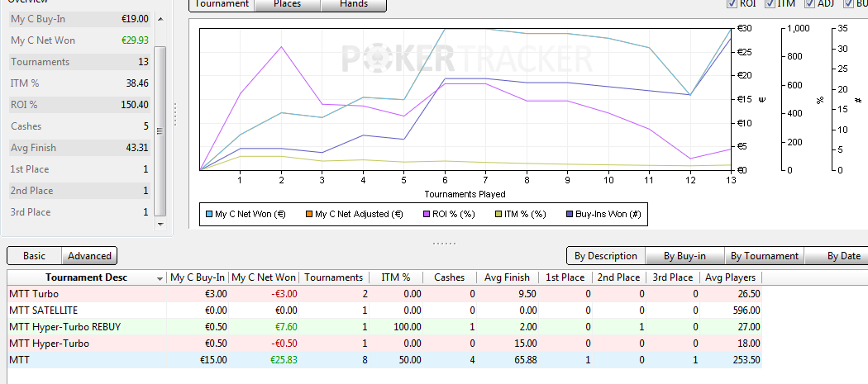The width and height of the screenshot is (868, 384).
Task: Group report By Buy-in
Action: click(x=684, y=256)
